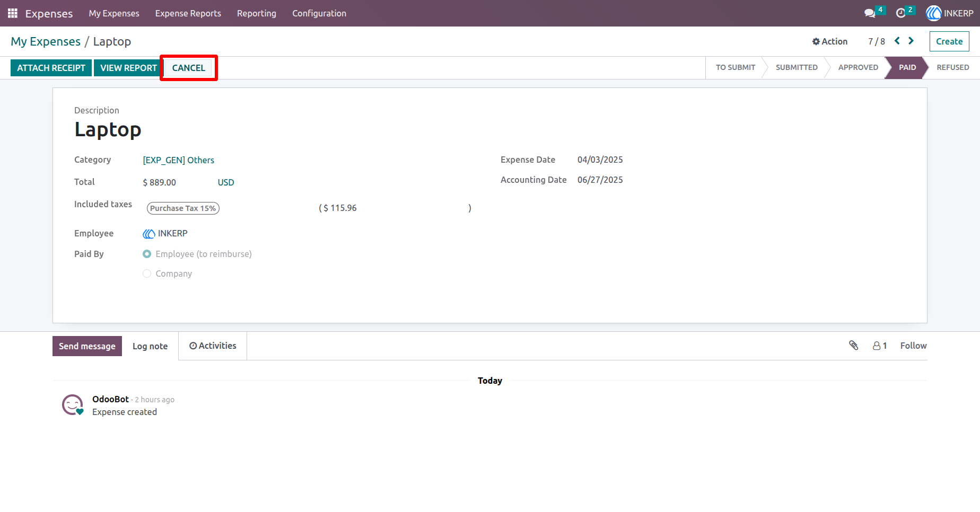Screen dimensions: 980x512
Task: Click the OdooBot avatar
Action: (x=73, y=405)
